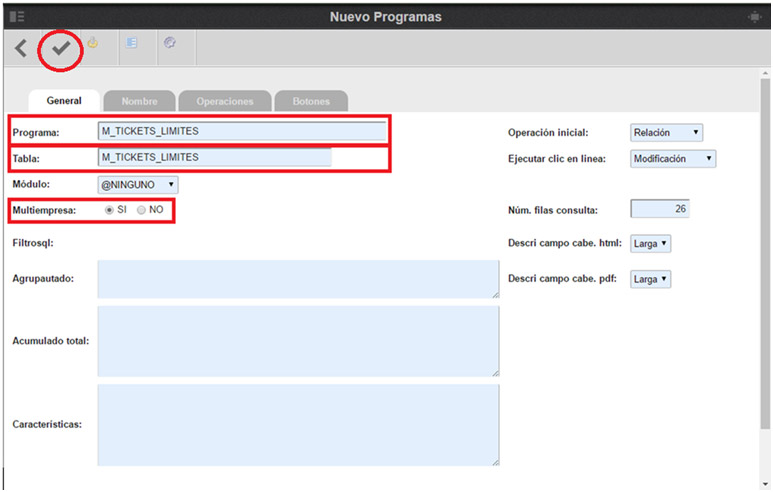Click the pin icon in title bar
The image size is (773, 492).
click(x=754, y=17)
